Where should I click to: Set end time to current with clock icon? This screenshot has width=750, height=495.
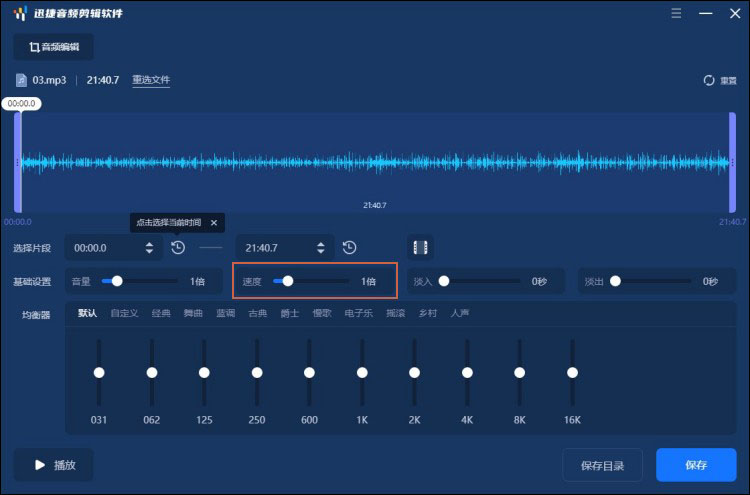click(x=350, y=248)
